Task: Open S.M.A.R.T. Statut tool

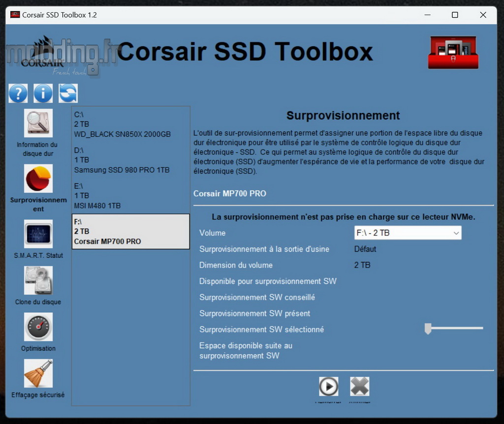Action: coord(38,234)
